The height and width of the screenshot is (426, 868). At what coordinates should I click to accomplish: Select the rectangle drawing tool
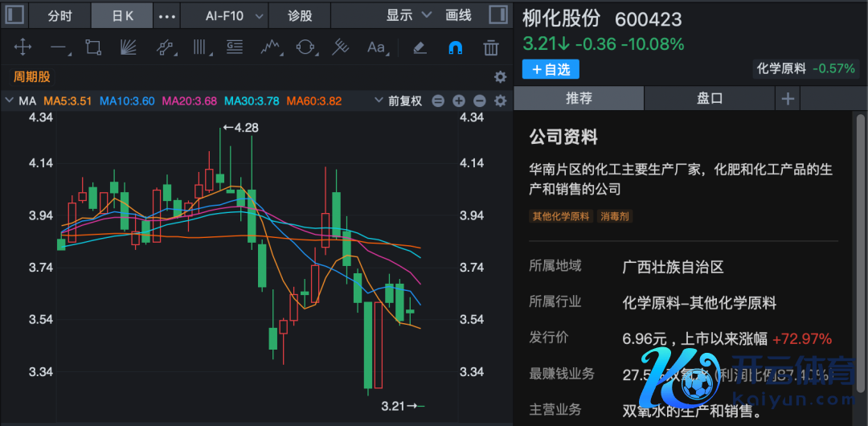click(x=93, y=47)
